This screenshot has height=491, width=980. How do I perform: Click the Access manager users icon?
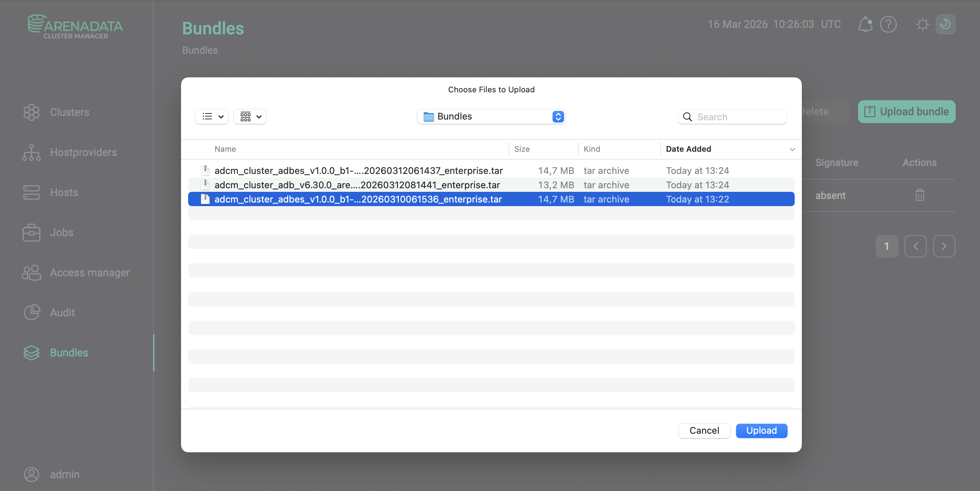pos(31,273)
